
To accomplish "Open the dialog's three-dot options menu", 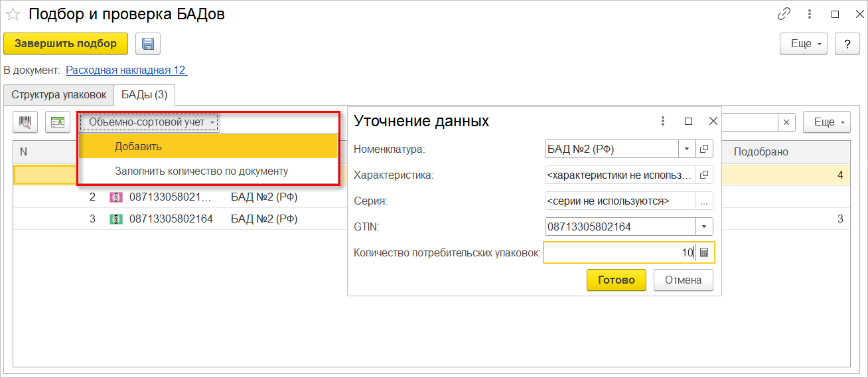I will [x=662, y=121].
